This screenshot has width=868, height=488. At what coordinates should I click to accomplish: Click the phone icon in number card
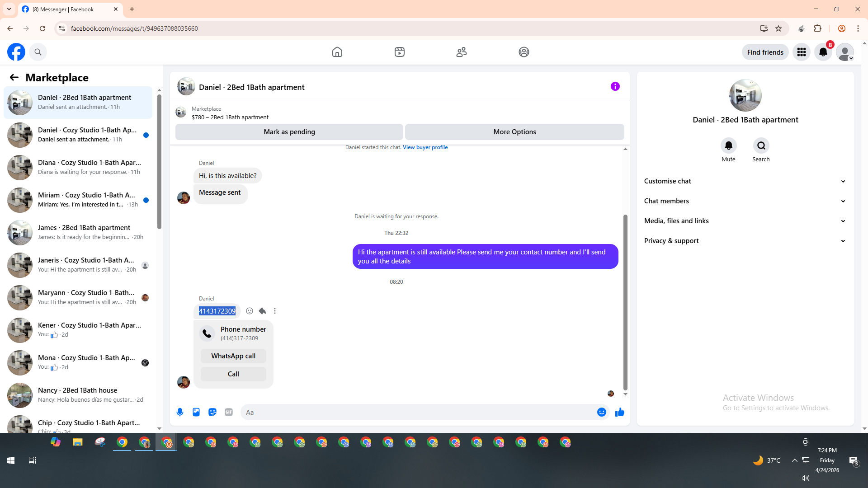pyautogui.click(x=207, y=333)
